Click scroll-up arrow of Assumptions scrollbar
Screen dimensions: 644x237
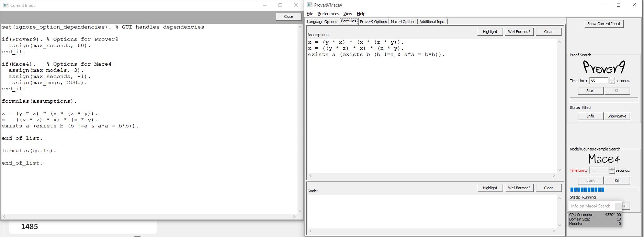pyautogui.click(x=560, y=42)
